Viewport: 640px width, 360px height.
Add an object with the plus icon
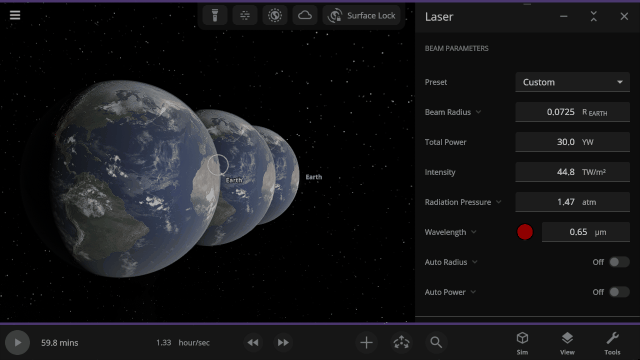pos(367,342)
